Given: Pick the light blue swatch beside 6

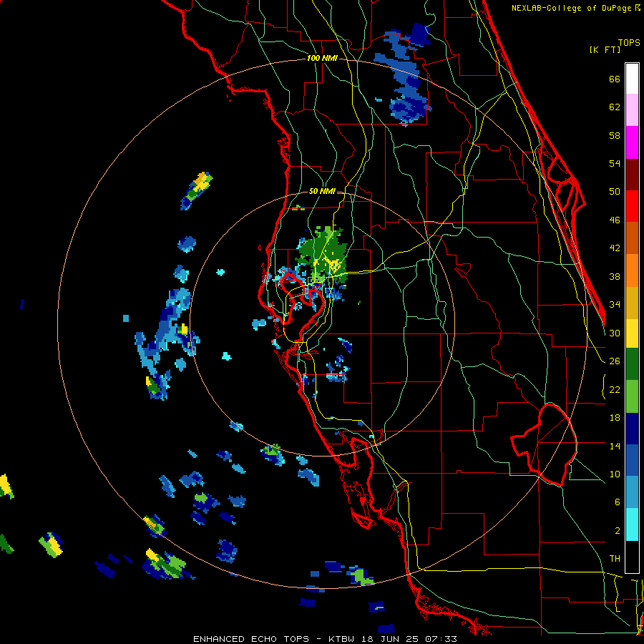Looking at the screenshot, I should (632, 492).
